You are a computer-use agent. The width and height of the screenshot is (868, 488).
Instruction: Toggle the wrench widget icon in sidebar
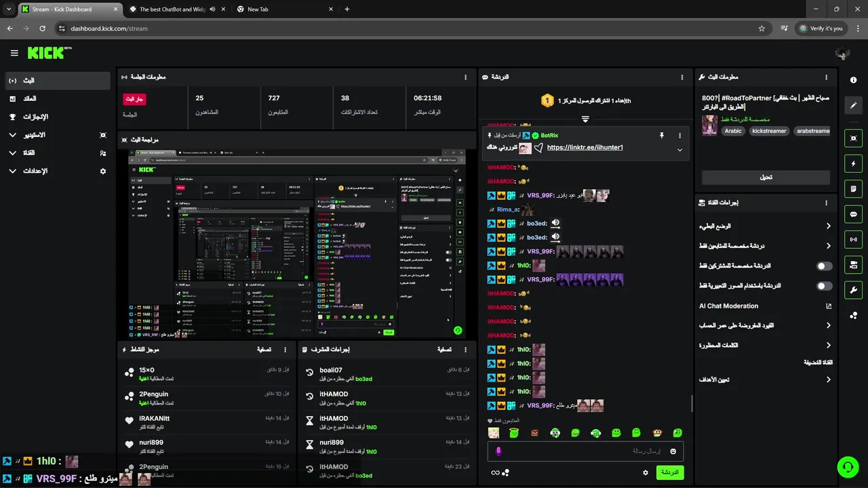(x=853, y=290)
